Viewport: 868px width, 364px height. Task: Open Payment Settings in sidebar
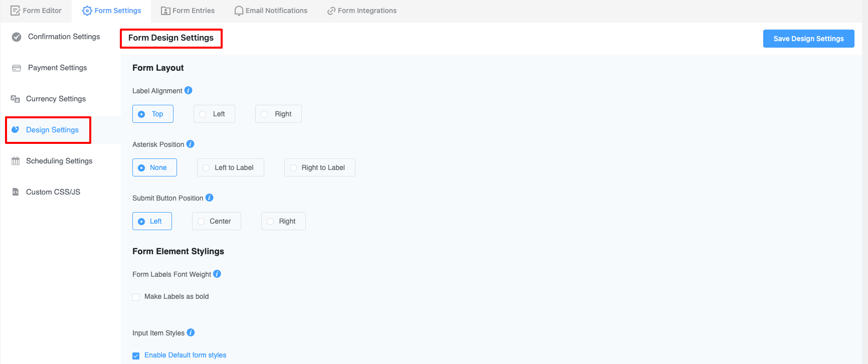61,68
